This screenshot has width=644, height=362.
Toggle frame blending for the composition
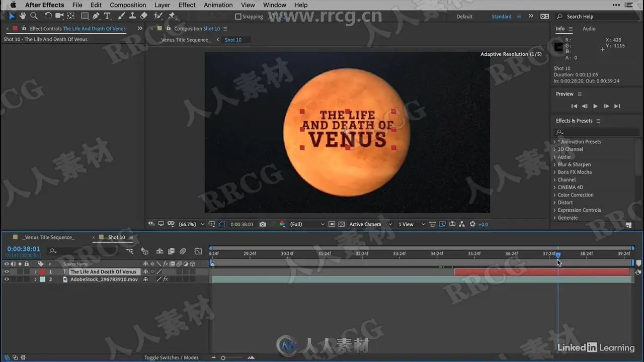[x=171, y=251]
